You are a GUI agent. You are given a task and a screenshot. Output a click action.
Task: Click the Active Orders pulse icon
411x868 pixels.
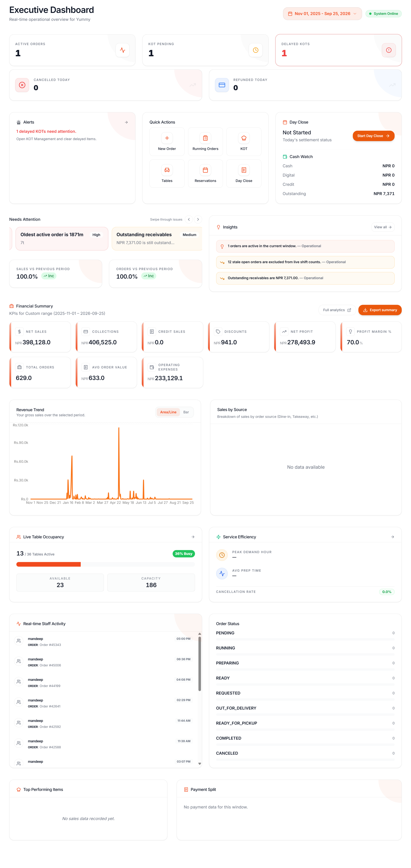(122, 50)
